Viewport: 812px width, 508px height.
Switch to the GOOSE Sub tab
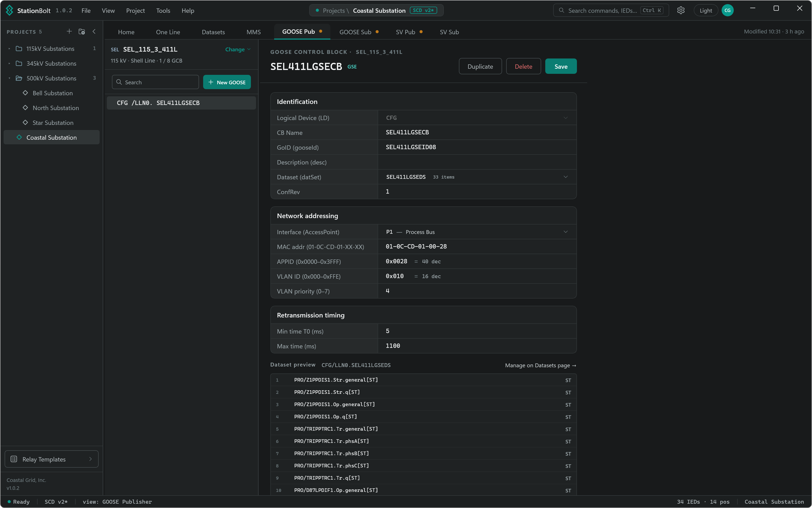coord(359,32)
